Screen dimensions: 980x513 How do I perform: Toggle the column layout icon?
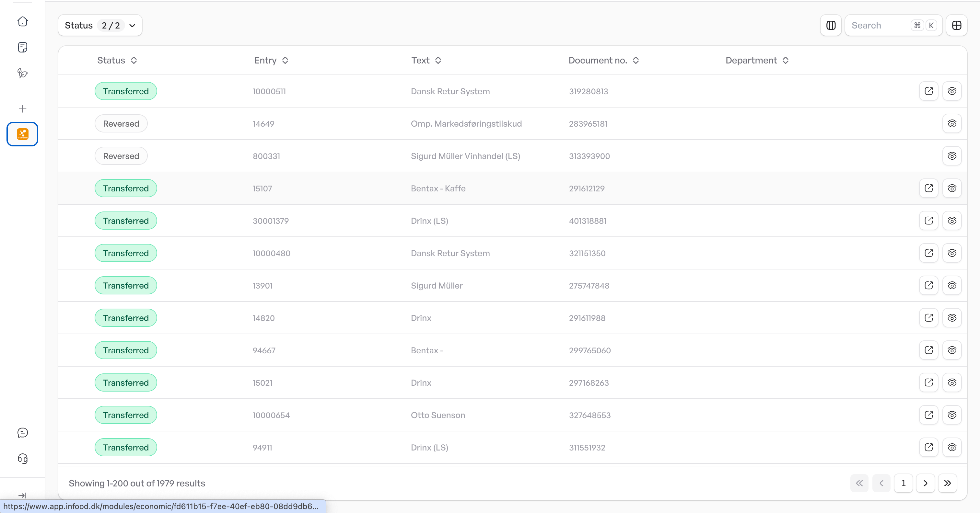831,26
